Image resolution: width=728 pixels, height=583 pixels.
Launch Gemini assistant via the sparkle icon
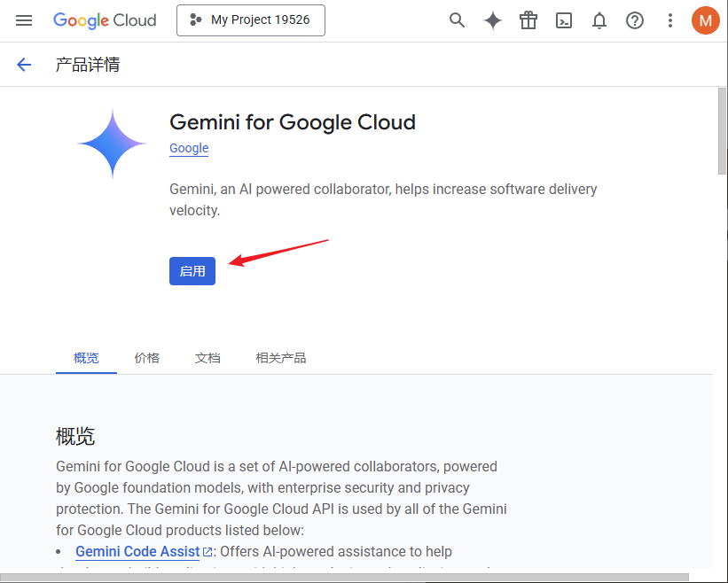492,19
